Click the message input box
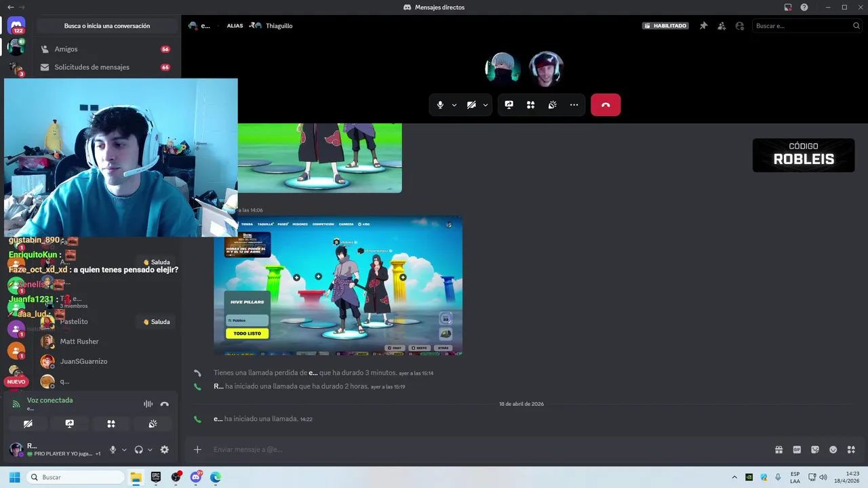 (x=488, y=449)
